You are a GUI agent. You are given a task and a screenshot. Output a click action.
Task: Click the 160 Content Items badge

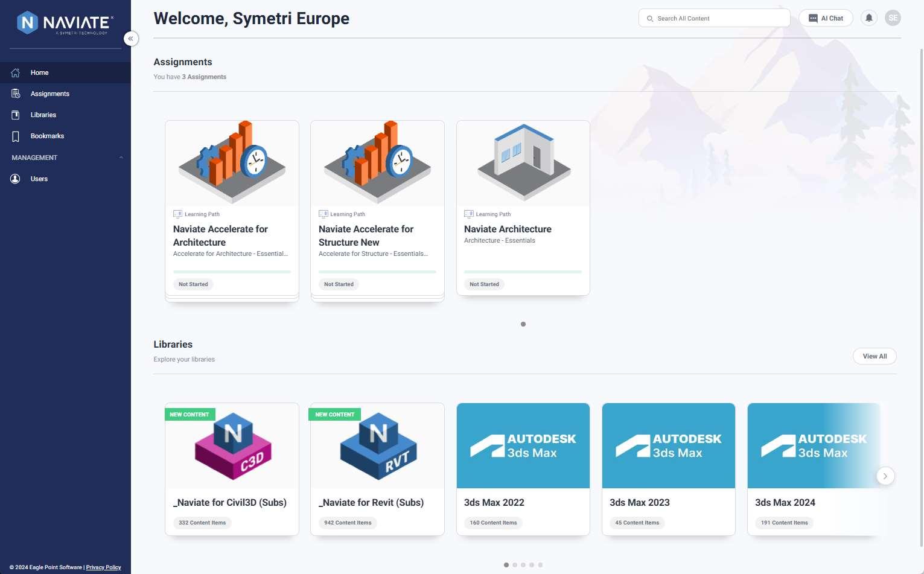click(x=493, y=523)
